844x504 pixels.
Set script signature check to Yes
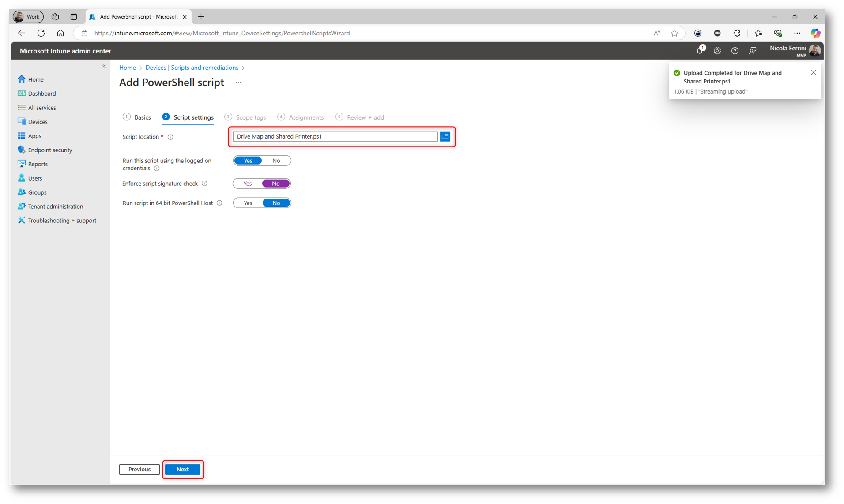click(248, 184)
